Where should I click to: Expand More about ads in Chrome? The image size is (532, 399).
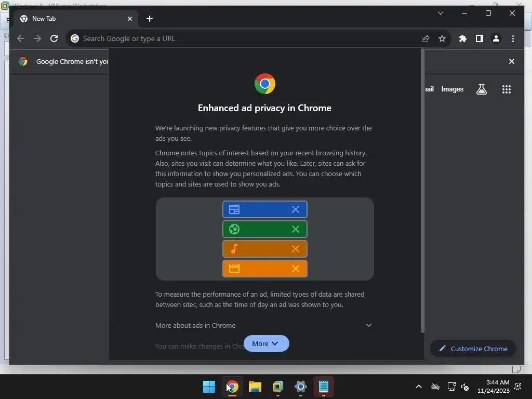tap(263, 325)
